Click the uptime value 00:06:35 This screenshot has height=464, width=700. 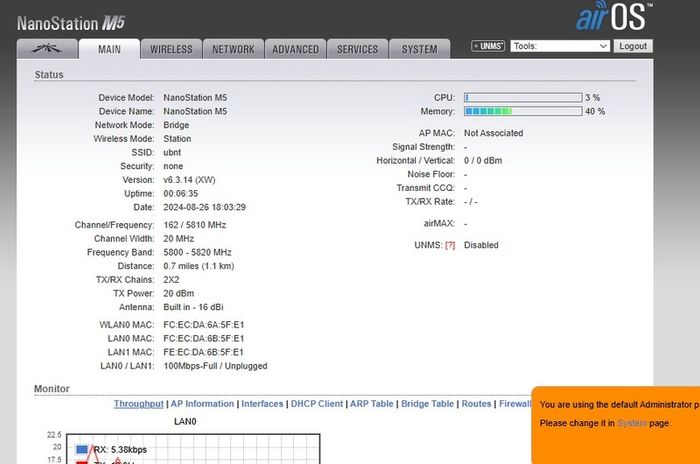pos(180,193)
